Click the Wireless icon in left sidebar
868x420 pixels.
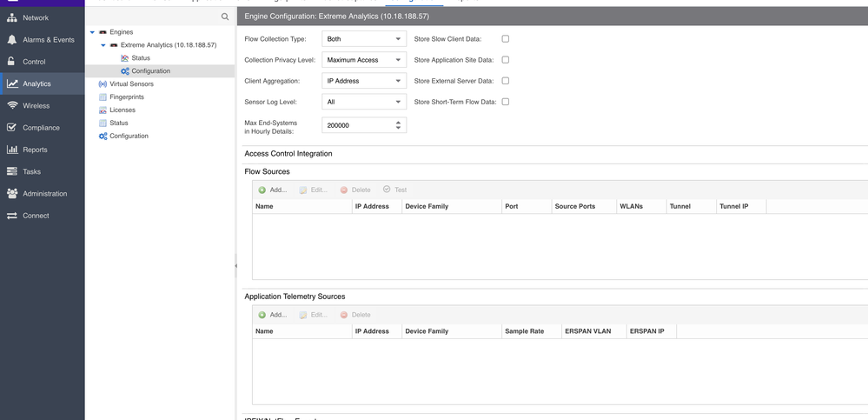(12, 106)
